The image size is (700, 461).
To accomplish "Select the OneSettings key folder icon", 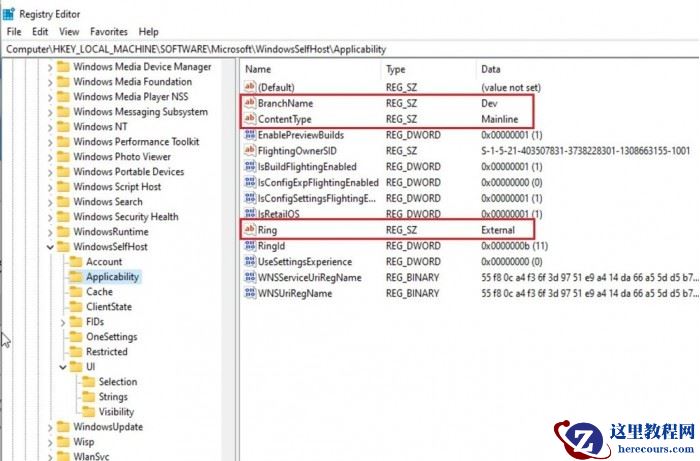I will point(76,336).
